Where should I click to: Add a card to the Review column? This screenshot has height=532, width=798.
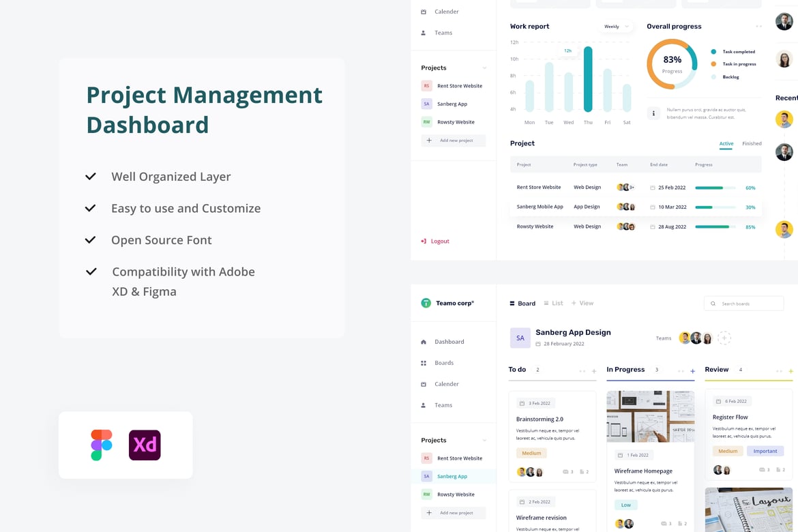pyautogui.click(x=791, y=371)
